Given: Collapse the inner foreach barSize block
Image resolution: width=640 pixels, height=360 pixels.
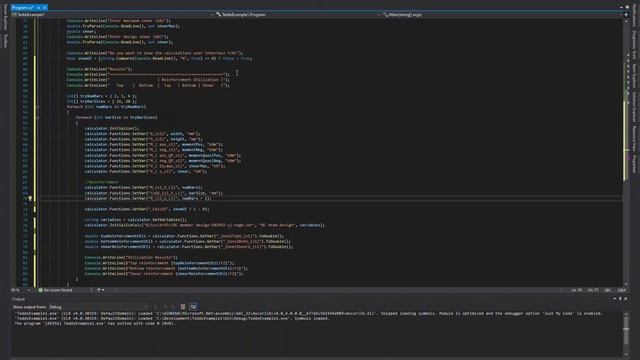Looking at the screenshot, I should coord(38,118).
